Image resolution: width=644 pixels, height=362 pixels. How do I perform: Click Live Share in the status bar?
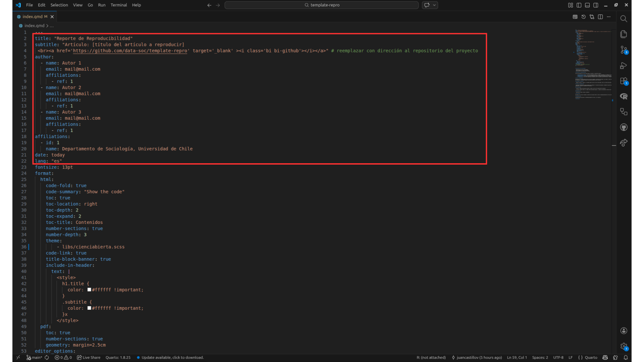point(89,358)
